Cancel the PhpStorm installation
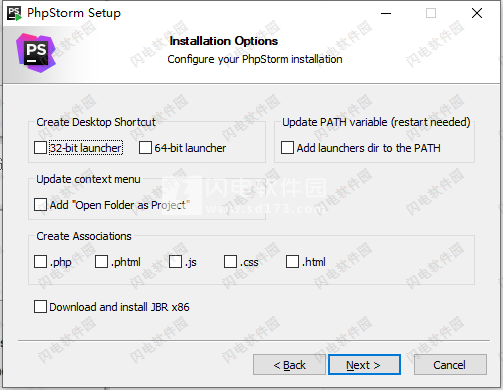Viewport: 503px width, 390px height. pos(450,365)
